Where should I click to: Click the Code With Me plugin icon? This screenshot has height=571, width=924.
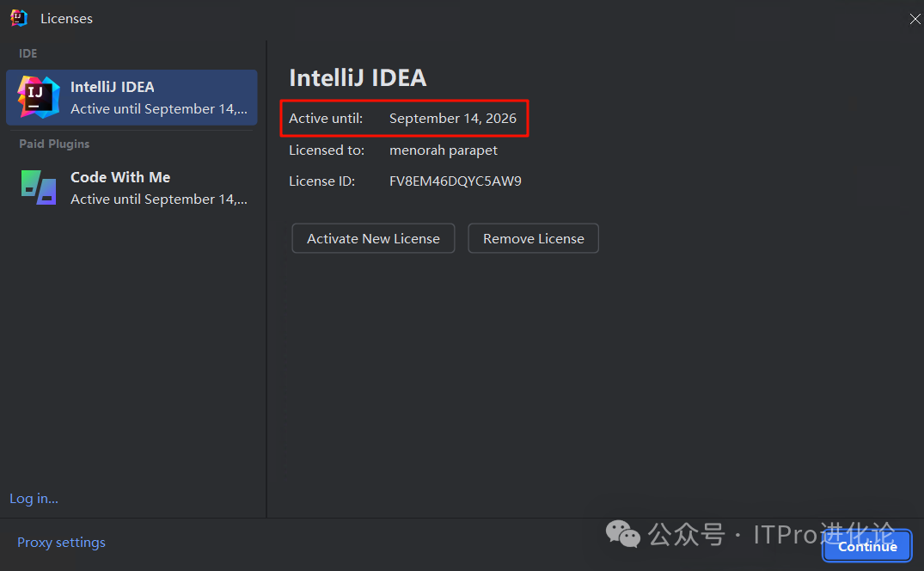(x=39, y=187)
